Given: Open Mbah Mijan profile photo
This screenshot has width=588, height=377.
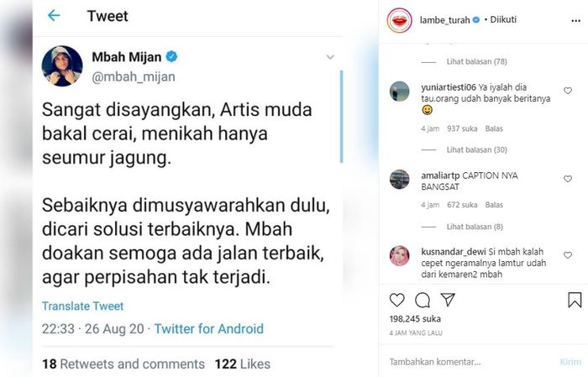Looking at the screenshot, I should 62,66.
